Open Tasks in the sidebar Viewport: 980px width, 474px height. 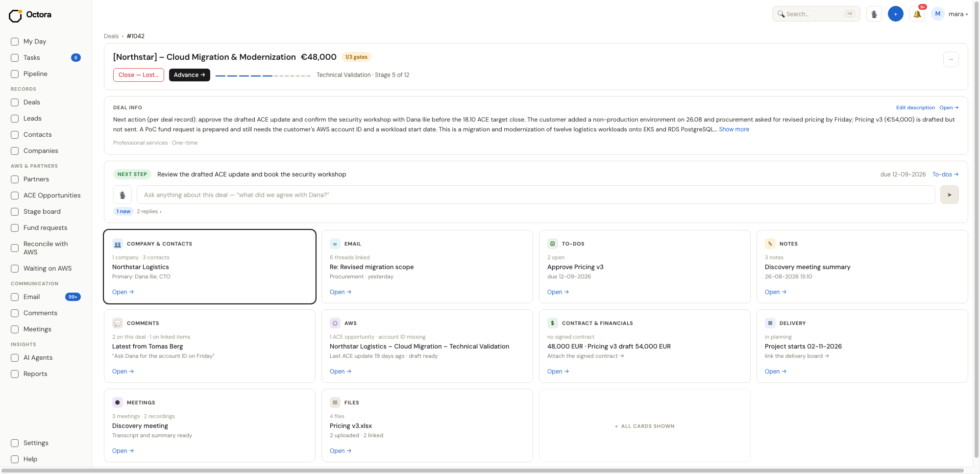click(46, 58)
